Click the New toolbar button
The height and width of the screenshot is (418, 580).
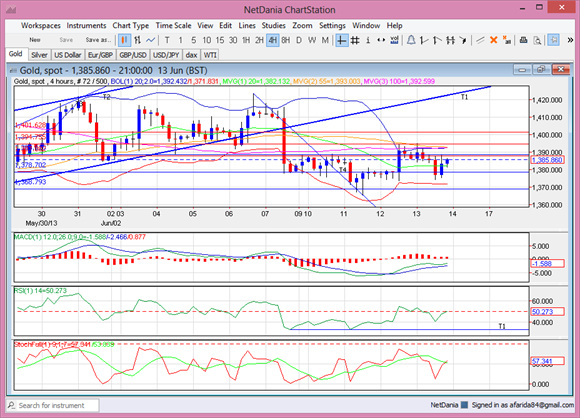[x=35, y=40]
